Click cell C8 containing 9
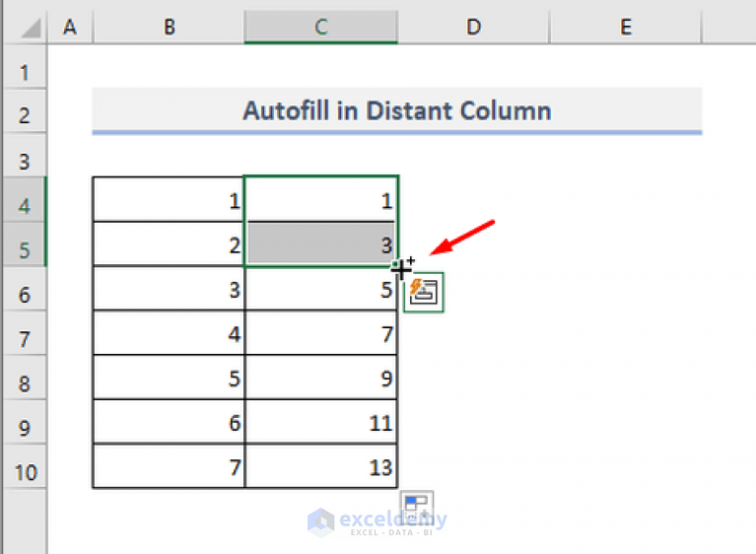The image size is (756, 554). pos(321,377)
